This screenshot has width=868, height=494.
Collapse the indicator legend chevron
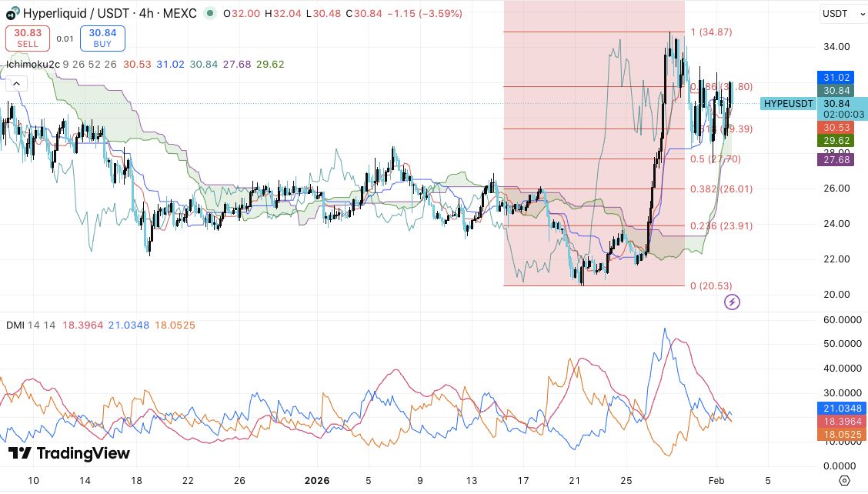[x=17, y=84]
